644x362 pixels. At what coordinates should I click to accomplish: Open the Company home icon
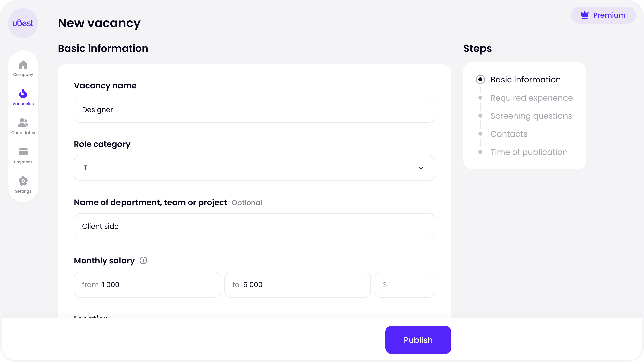pyautogui.click(x=23, y=65)
